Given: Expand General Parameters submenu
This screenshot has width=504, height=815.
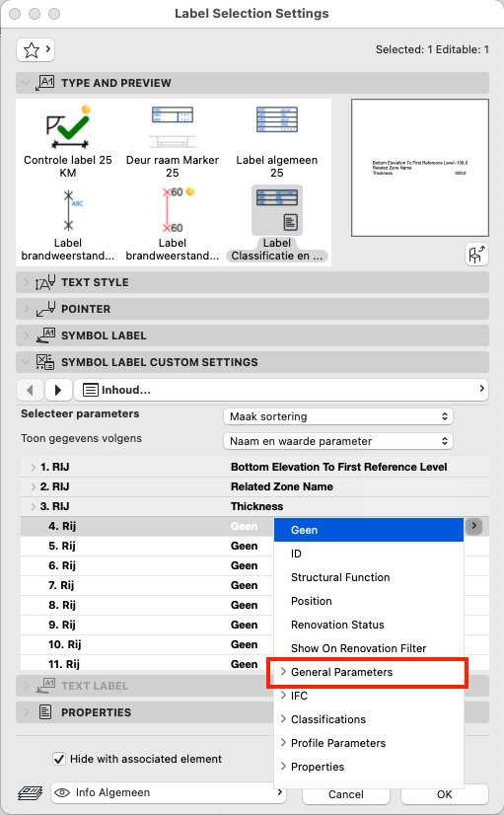Looking at the screenshot, I should [x=369, y=672].
